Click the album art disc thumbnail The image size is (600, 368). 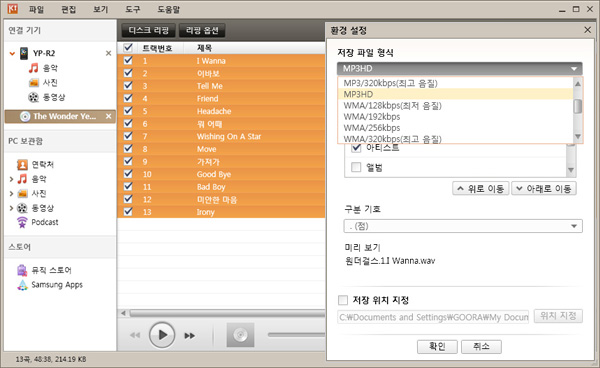click(x=240, y=335)
